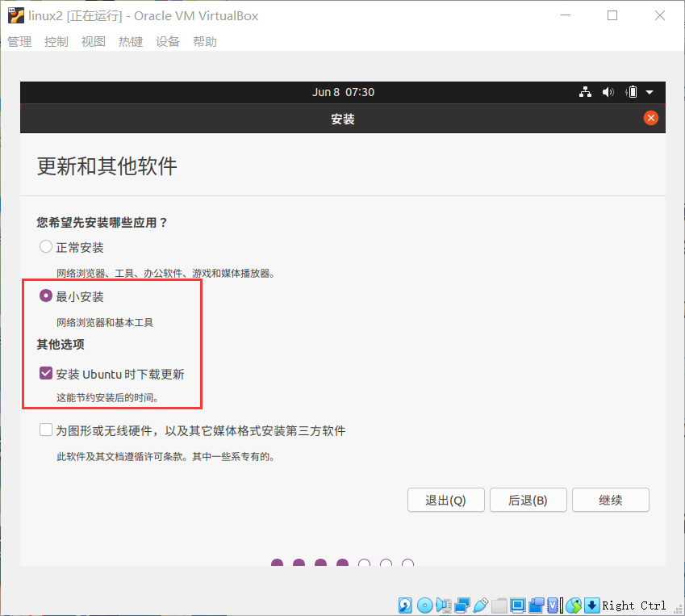This screenshot has width=685, height=616.
Task: Open the audio status icon in VirtualBox bar
Action: (x=444, y=606)
